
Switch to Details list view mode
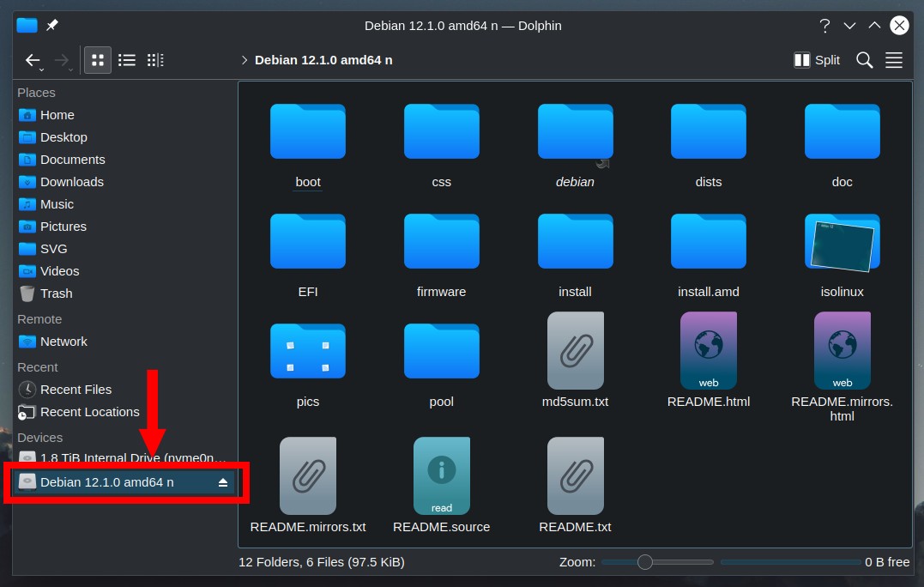[127, 60]
